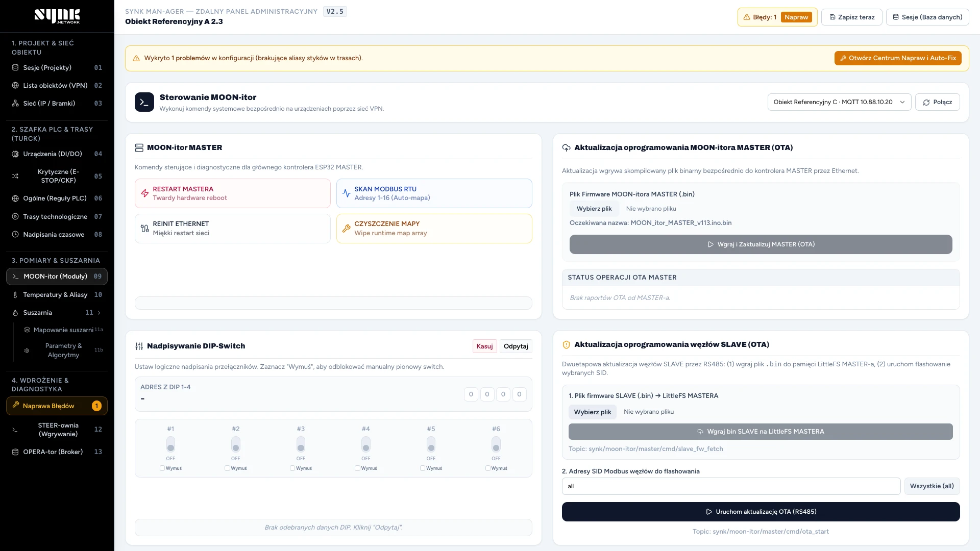This screenshot has height=551, width=980.
Task: Click Połącz refresh button
Action: (937, 102)
